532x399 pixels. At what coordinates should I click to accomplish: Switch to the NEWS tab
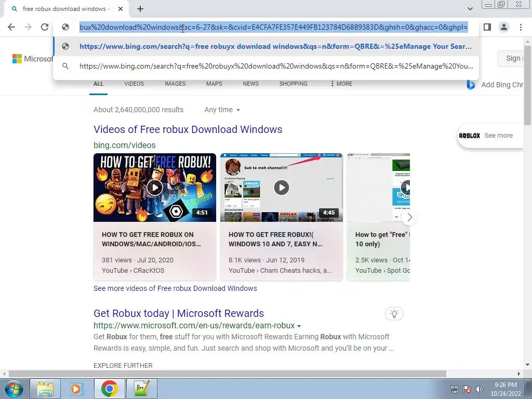click(251, 84)
